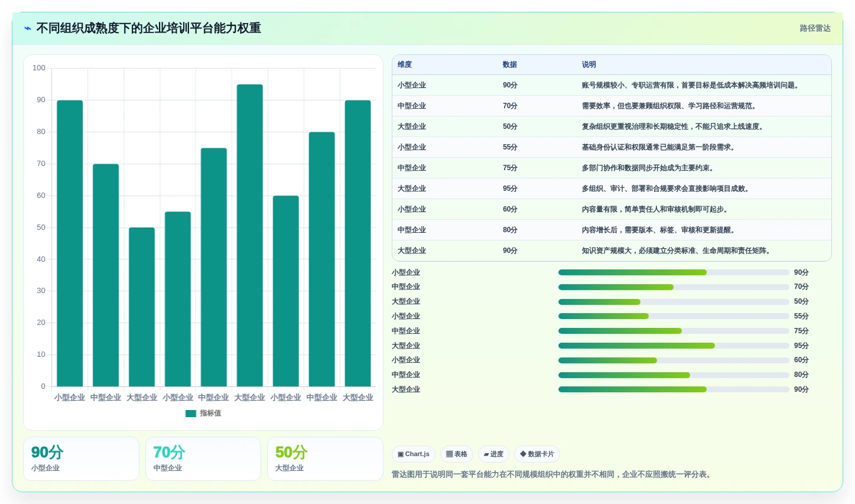Click the 中型企业 chart bar reaching 70
The image size is (855, 504).
pos(106,275)
